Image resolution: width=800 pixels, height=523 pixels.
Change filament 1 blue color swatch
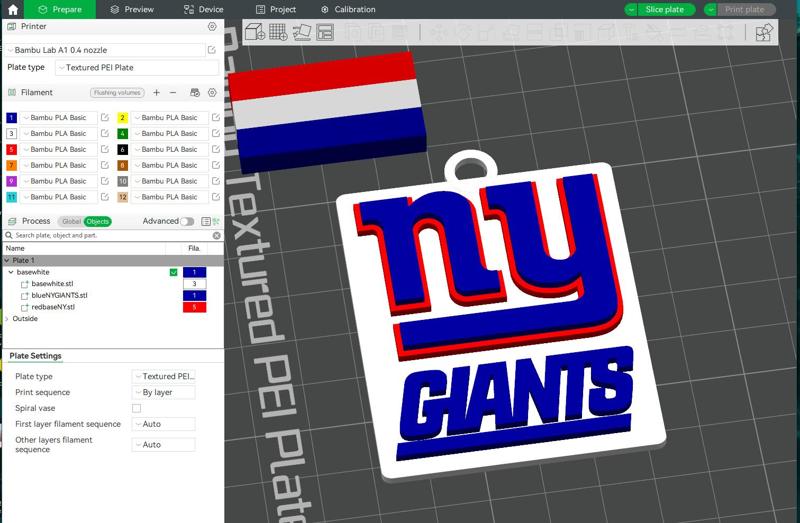(x=11, y=118)
